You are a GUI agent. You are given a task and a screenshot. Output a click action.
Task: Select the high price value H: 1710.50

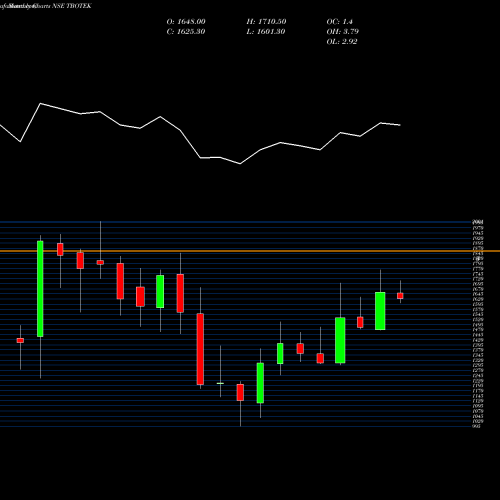click(266, 21)
